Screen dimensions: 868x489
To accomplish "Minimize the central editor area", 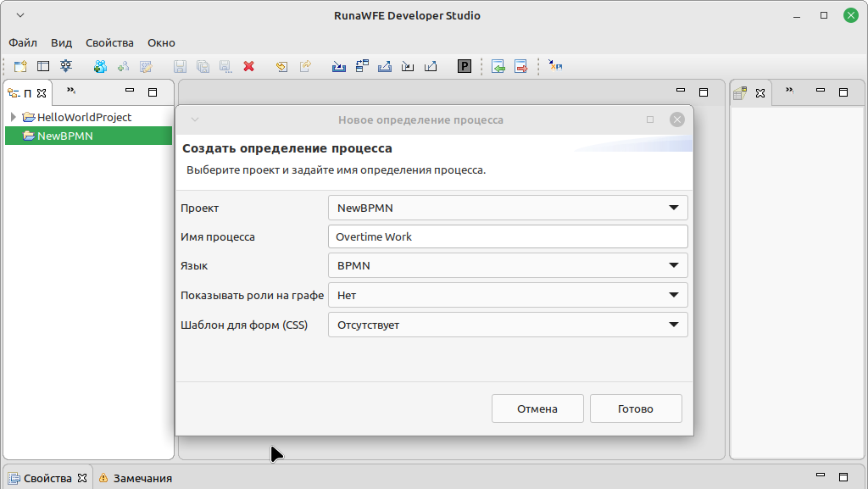I will 681,90.
